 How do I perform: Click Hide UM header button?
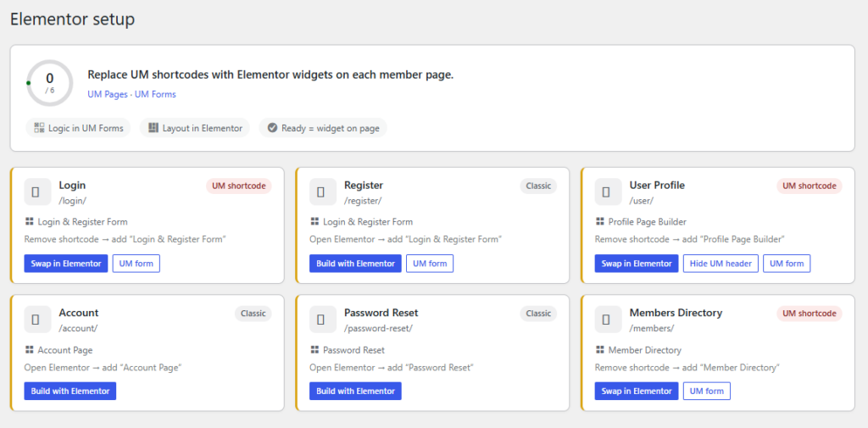click(721, 264)
